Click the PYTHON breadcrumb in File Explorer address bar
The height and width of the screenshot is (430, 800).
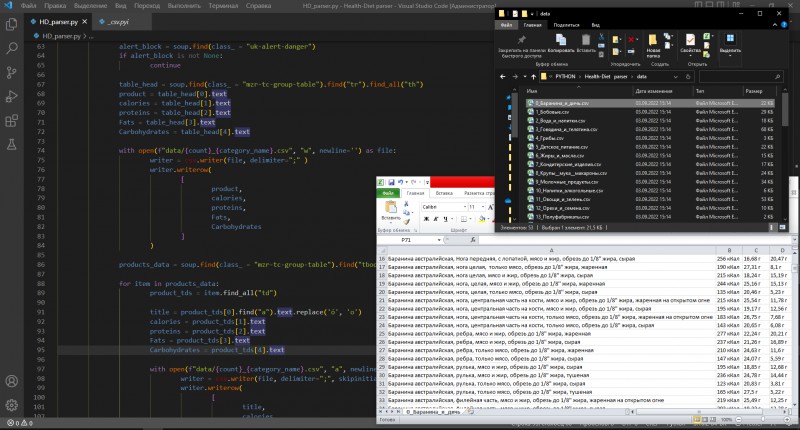(565, 77)
